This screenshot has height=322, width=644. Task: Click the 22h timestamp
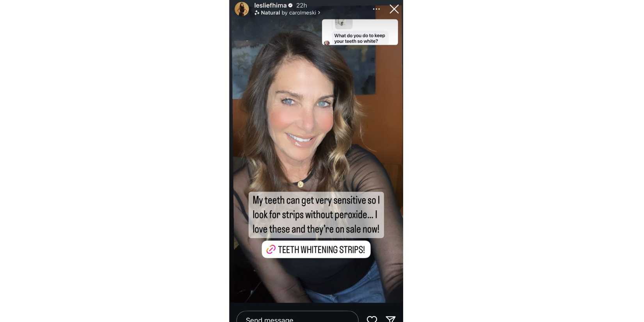(302, 5)
